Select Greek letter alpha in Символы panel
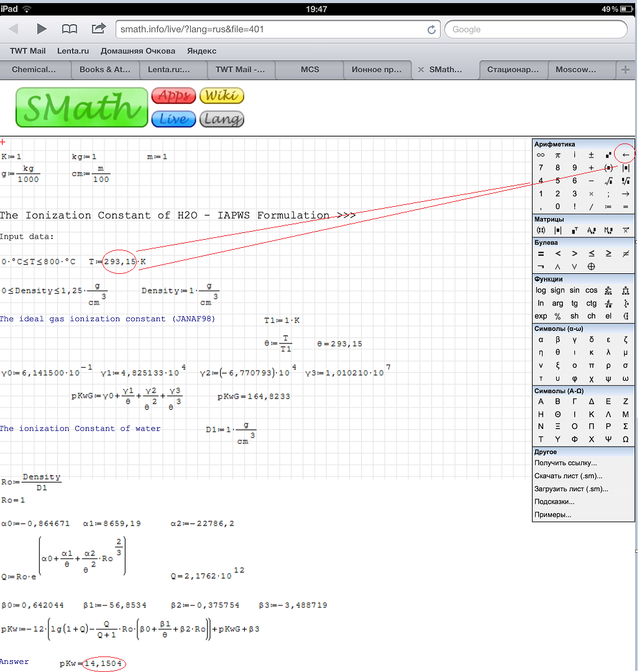 [x=541, y=339]
